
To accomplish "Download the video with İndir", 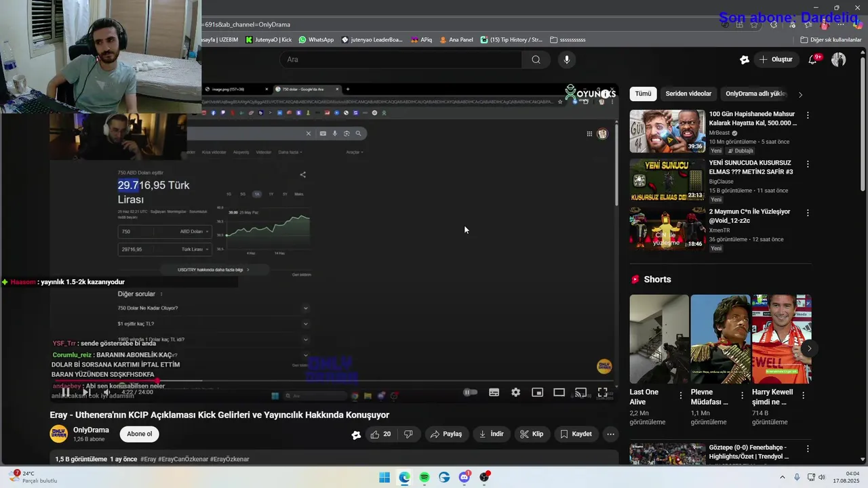I will click(x=492, y=434).
